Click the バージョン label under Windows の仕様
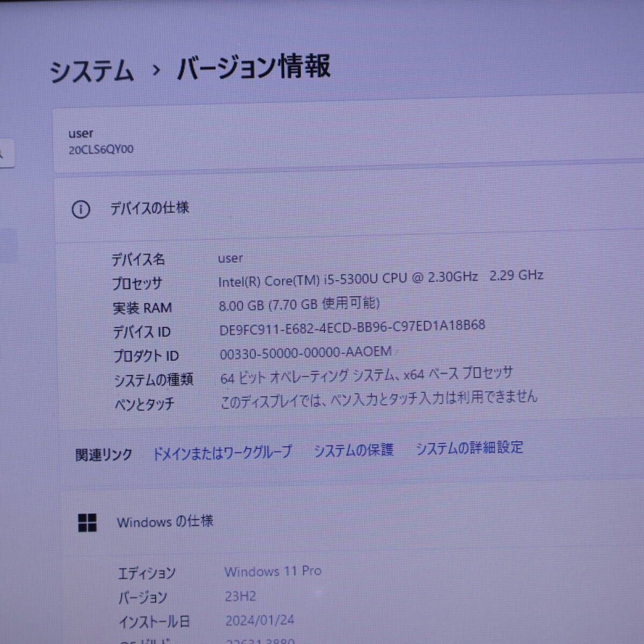The width and height of the screenshot is (644, 644). (x=143, y=597)
